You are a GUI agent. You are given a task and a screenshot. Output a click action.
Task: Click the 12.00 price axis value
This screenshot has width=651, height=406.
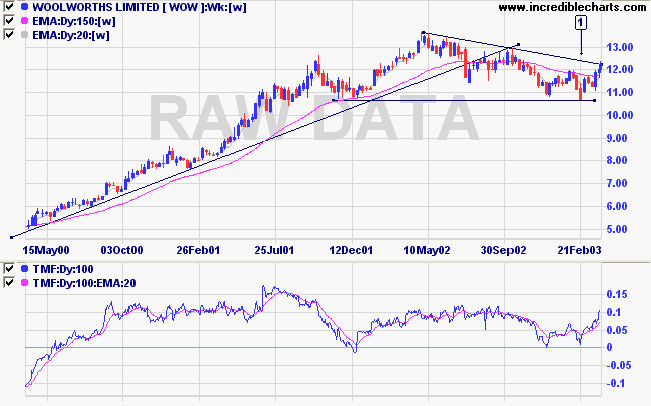click(x=620, y=69)
